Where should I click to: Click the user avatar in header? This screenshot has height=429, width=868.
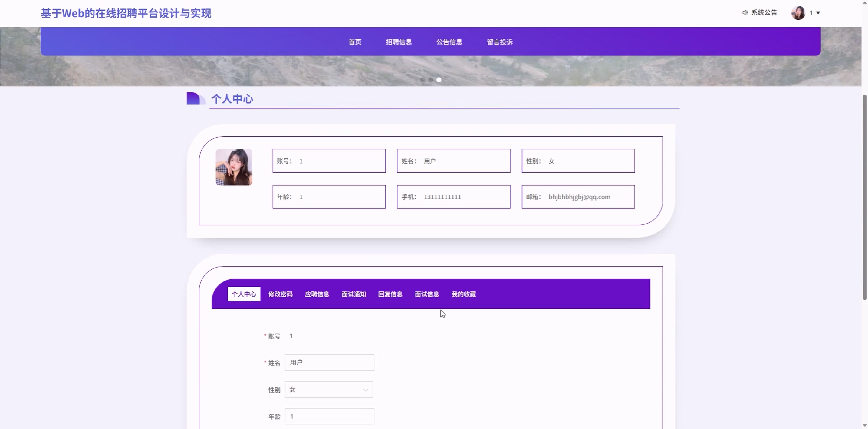[x=798, y=13]
